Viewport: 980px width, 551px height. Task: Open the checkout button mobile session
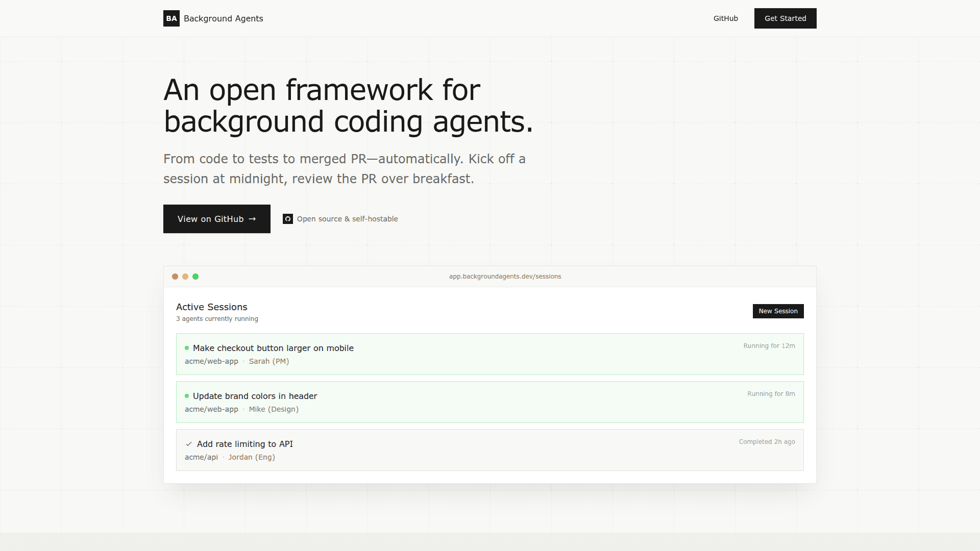pyautogui.click(x=273, y=348)
